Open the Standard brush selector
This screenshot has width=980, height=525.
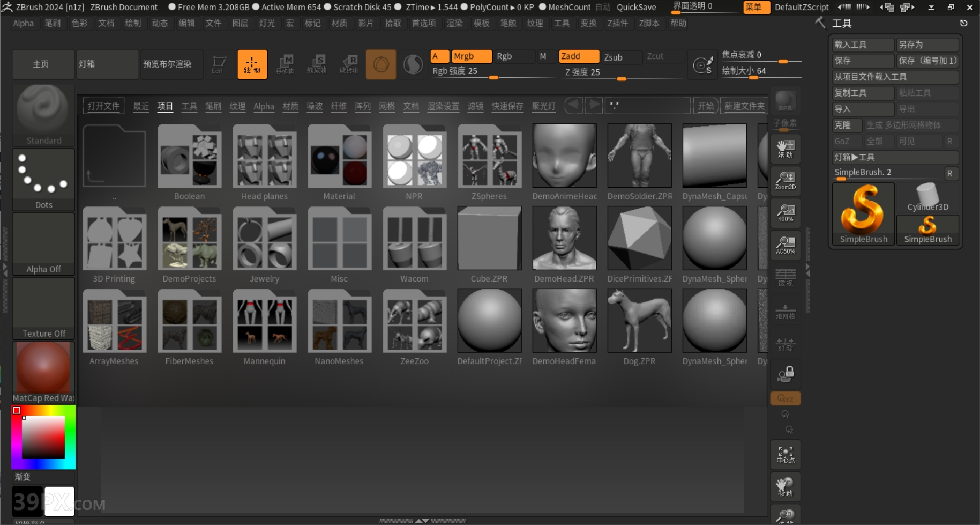coord(43,115)
